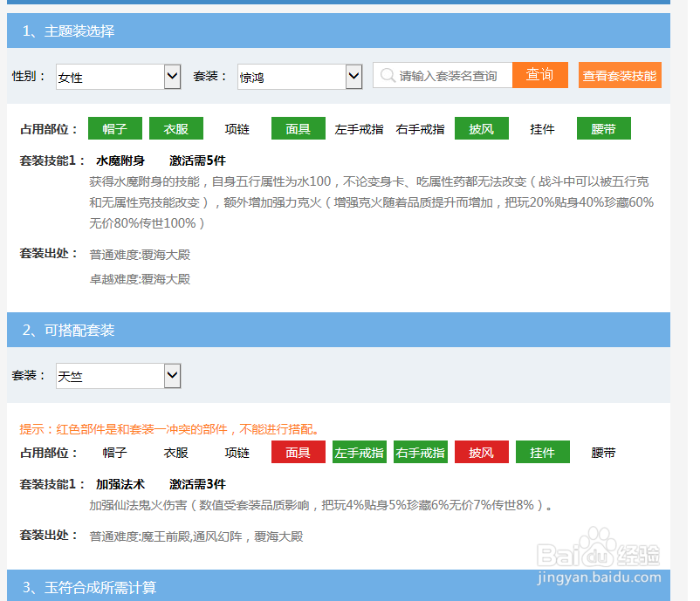Select the green 衣服 slot in section 1
This screenshot has width=700, height=601.
(176, 128)
